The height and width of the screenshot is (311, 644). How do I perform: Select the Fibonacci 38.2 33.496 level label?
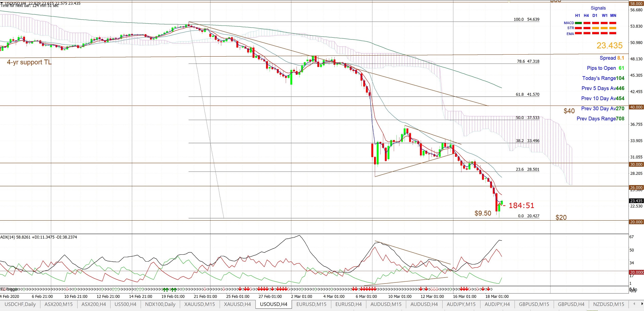[x=527, y=141]
